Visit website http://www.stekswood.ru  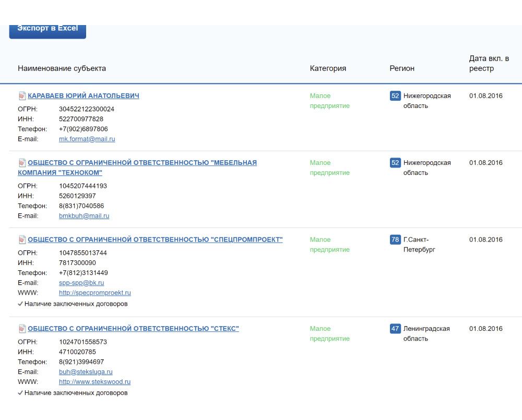pos(94,382)
